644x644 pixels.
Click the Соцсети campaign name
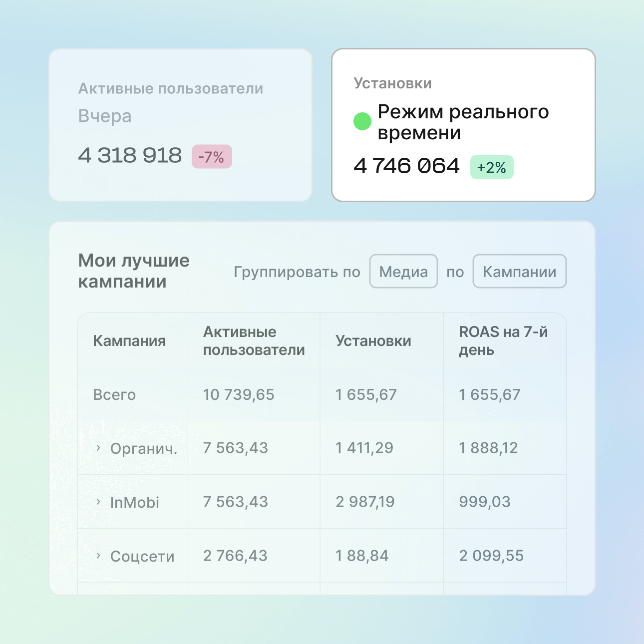coord(142,556)
